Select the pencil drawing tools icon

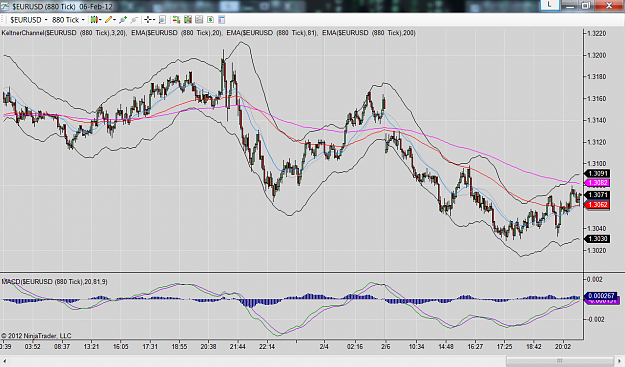tap(108, 20)
